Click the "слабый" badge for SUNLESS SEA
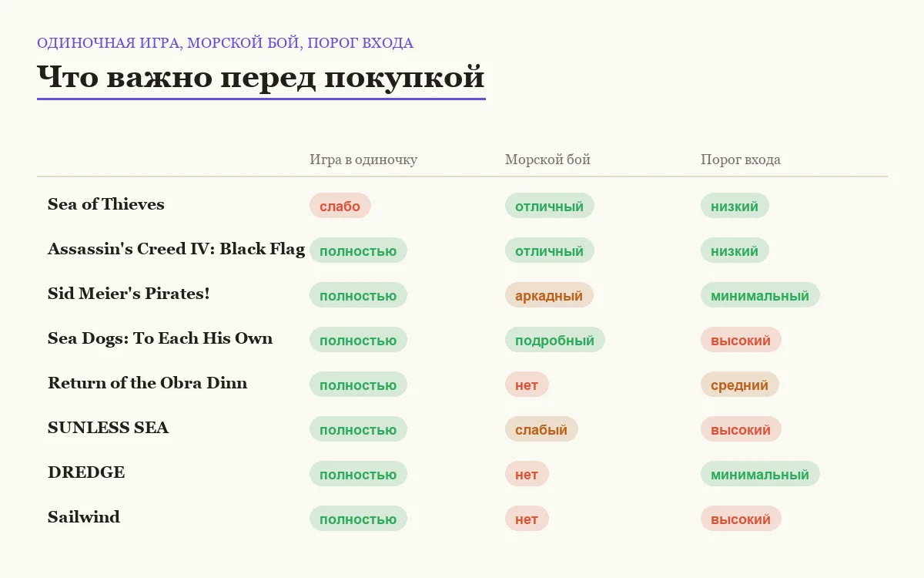 coord(541,429)
